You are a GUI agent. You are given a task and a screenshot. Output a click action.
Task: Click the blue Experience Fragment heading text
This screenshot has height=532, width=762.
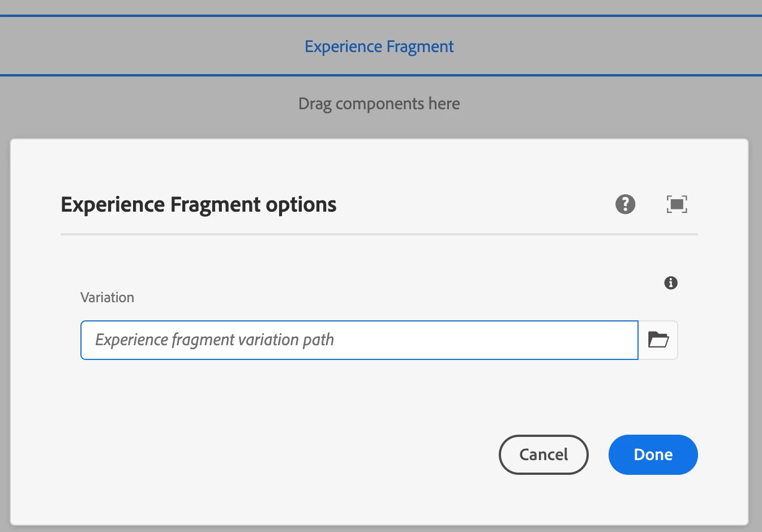pyautogui.click(x=379, y=46)
